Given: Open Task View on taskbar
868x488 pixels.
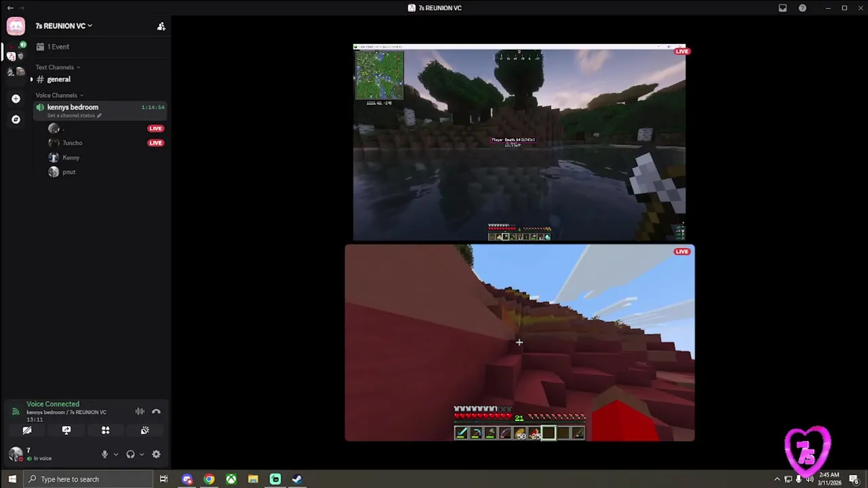Looking at the screenshot, I should tap(163, 479).
